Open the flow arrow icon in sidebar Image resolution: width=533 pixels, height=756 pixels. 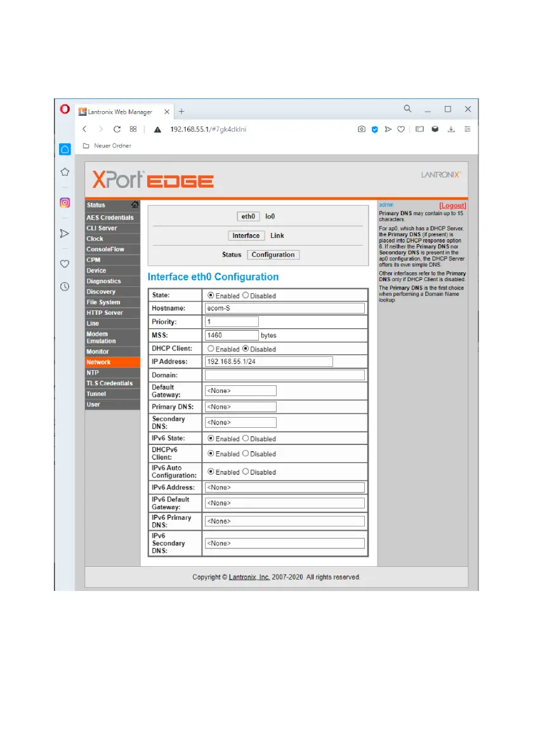pyautogui.click(x=65, y=234)
